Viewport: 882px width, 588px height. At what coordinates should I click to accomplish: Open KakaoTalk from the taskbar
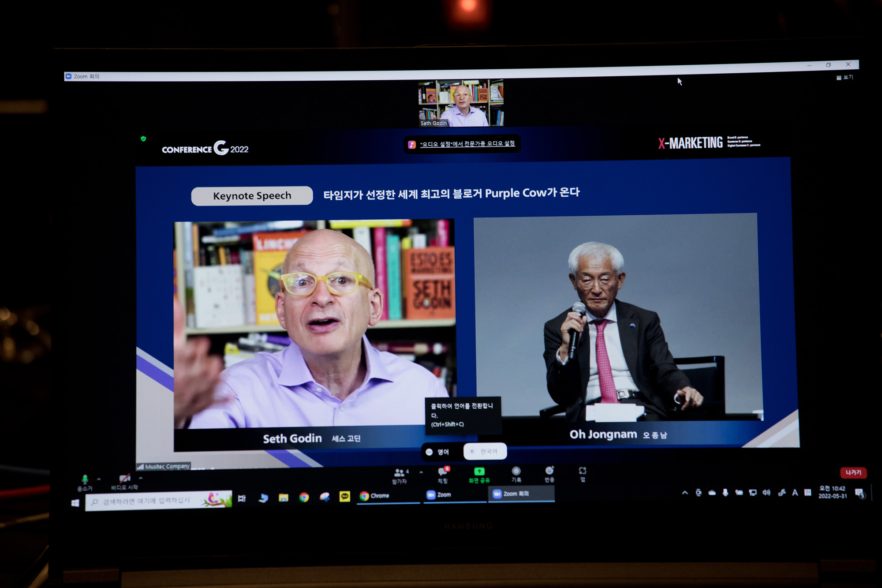(x=344, y=497)
